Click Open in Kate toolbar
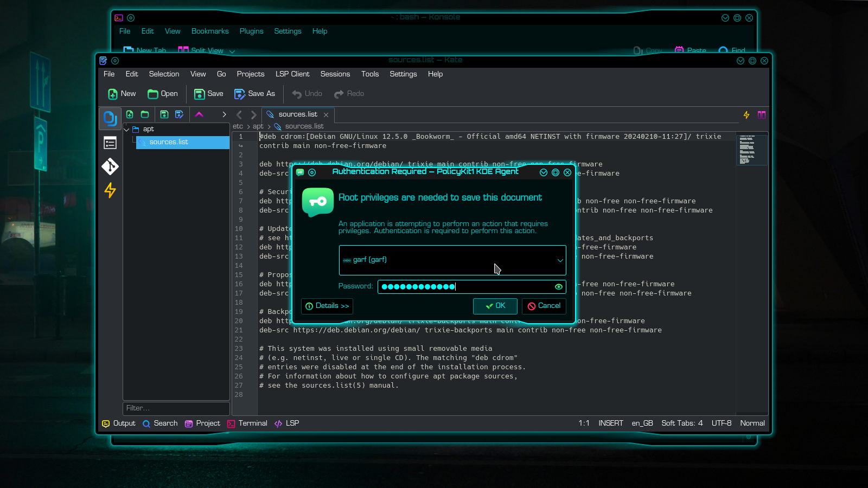The height and width of the screenshot is (488, 868). point(163,94)
